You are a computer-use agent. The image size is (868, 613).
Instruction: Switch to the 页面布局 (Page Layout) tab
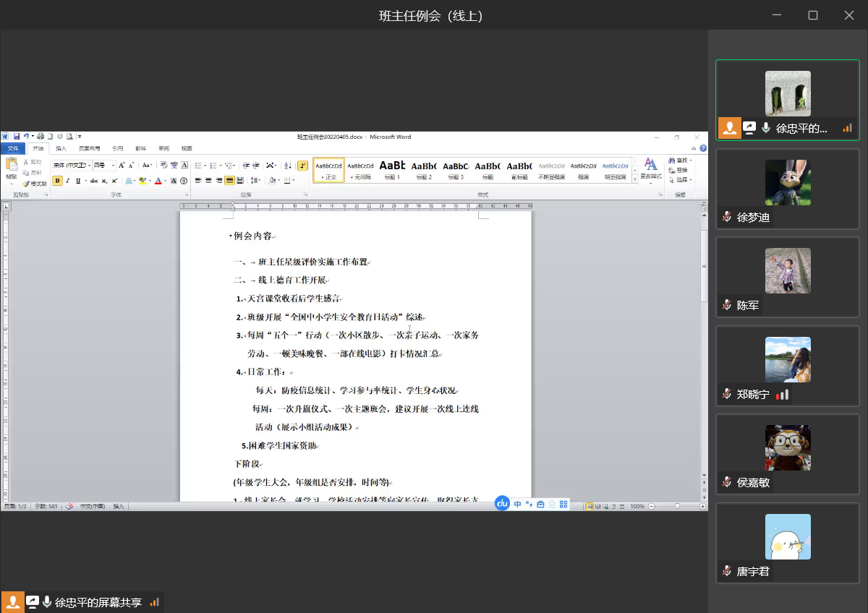tap(90, 148)
